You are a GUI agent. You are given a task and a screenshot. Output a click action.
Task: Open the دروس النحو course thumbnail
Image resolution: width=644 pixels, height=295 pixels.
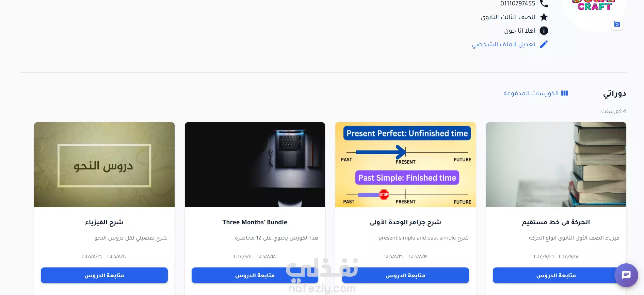coord(104,165)
